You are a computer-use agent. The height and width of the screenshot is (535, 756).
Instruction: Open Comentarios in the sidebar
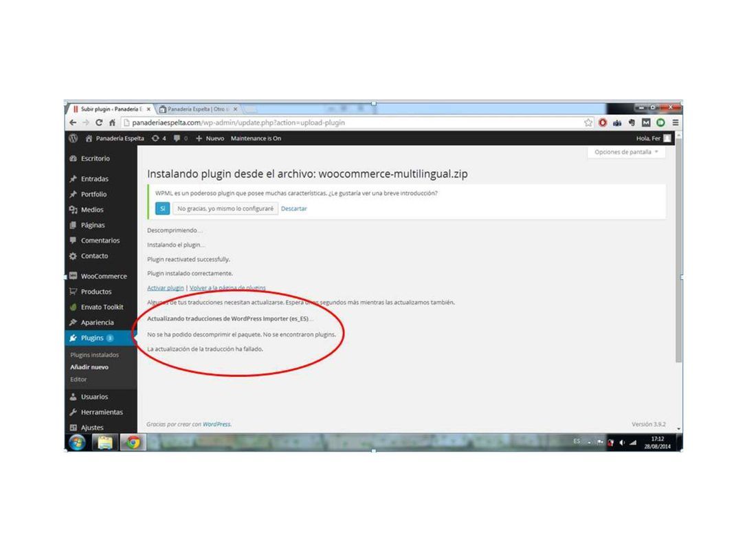pos(100,241)
